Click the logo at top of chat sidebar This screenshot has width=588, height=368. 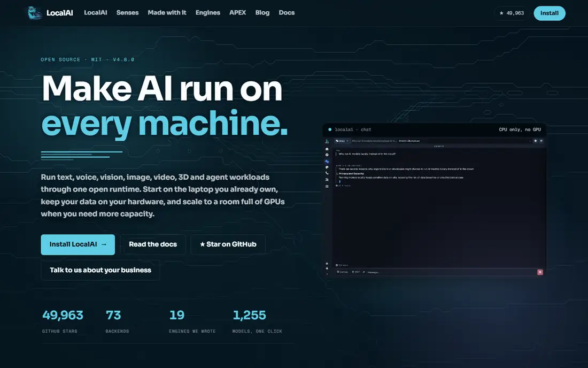tap(327, 141)
